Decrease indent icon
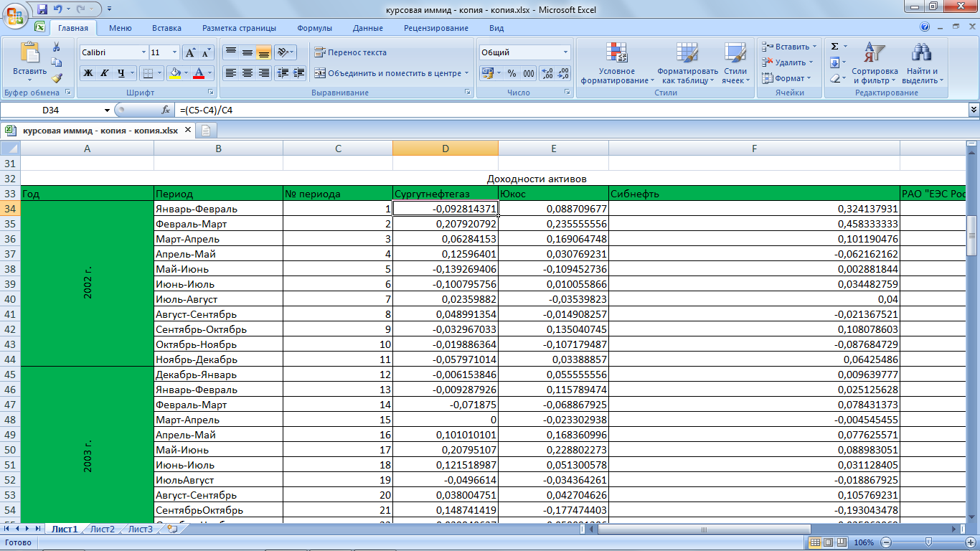The image size is (980, 551). pyautogui.click(x=283, y=72)
